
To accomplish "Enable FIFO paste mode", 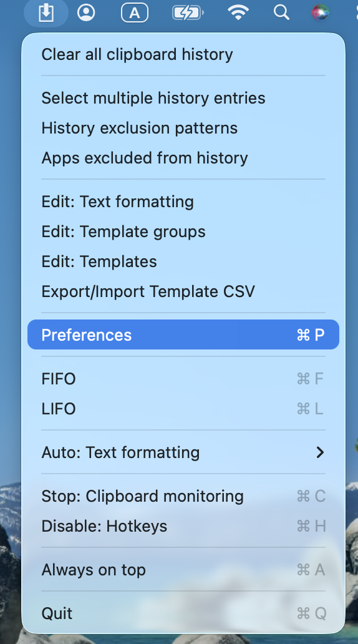I will coord(183,379).
